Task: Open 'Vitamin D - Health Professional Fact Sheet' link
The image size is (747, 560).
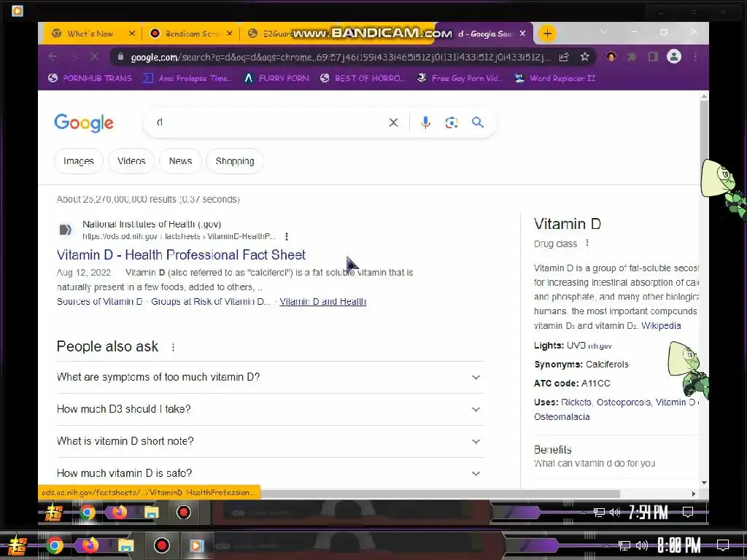Action: point(181,254)
